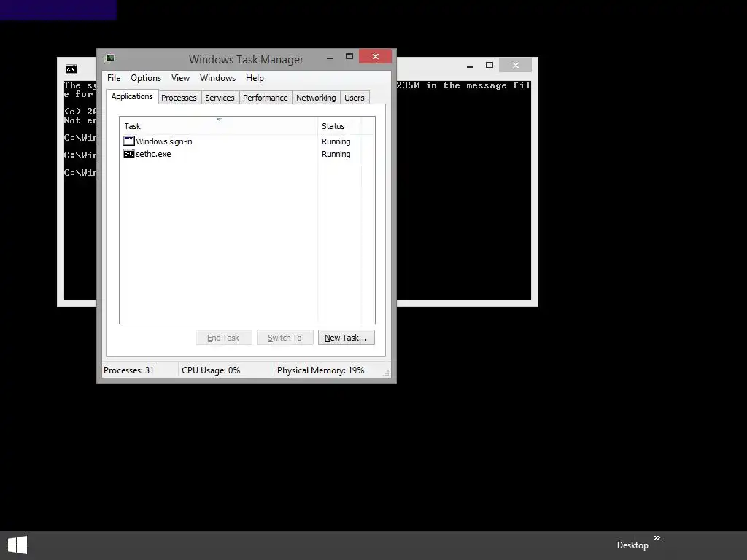Open the File menu
The height and width of the screenshot is (560, 747).
[x=113, y=78]
